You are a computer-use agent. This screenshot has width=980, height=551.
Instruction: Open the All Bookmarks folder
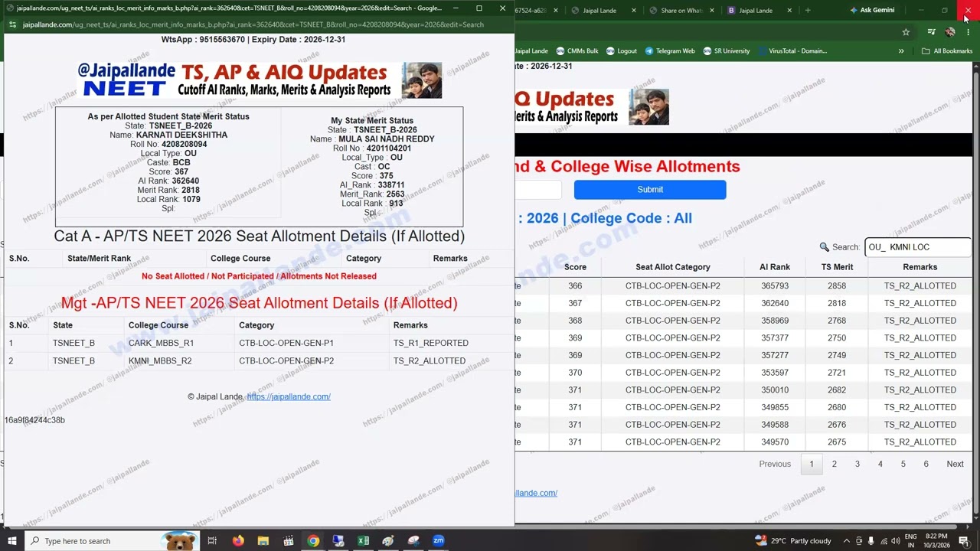coord(947,51)
